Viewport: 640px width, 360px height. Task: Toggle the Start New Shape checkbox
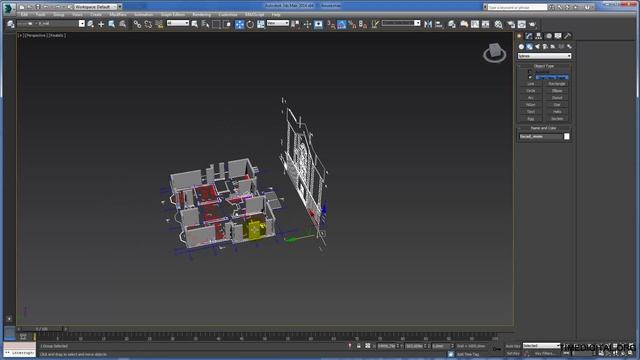tap(530, 77)
